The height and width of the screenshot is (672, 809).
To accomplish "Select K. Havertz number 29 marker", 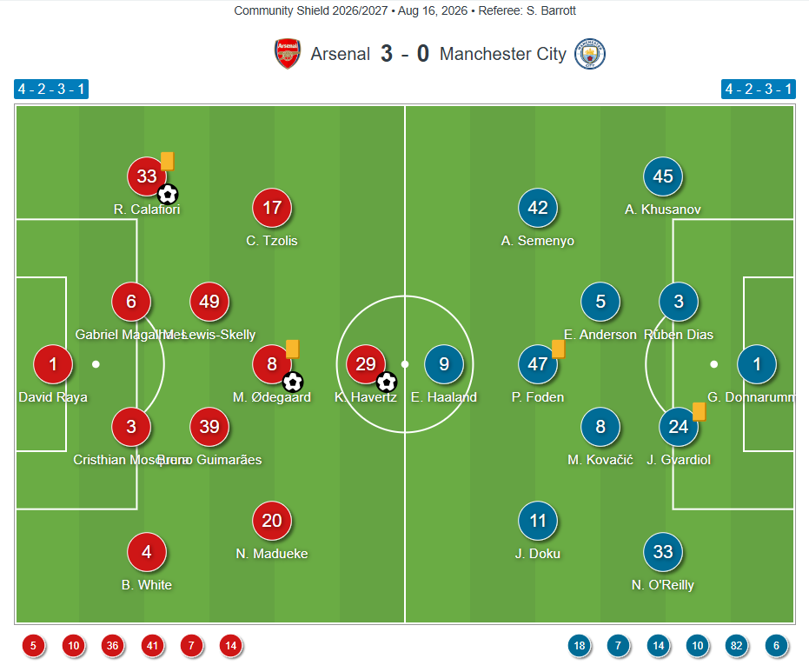I will tap(366, 364).
